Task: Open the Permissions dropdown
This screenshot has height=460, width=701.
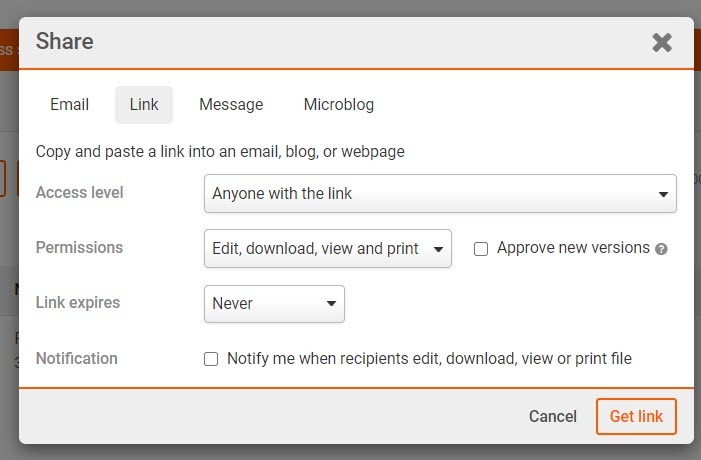Action: pyautogui.click(x=327, y=249)
